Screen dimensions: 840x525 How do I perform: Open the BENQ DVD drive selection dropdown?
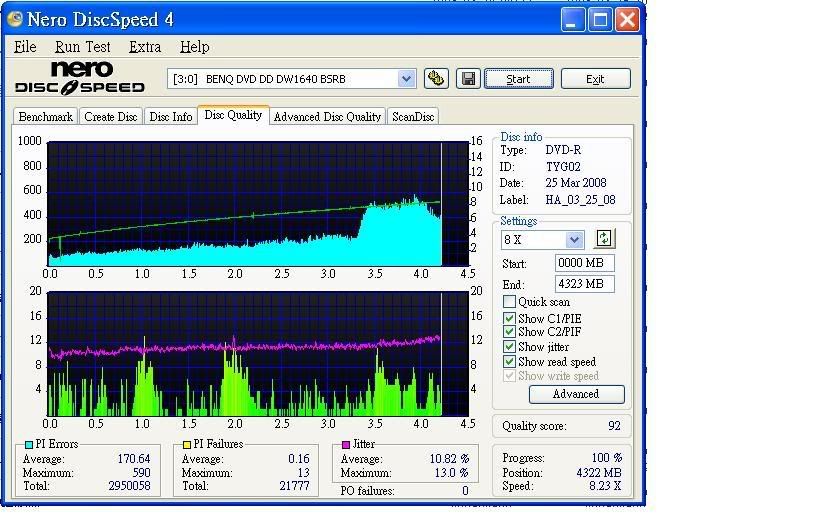coord(406,79)
